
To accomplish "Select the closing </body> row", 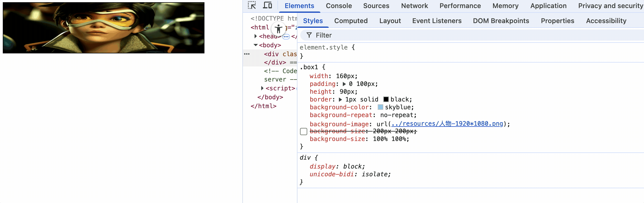I will click(x=270, y=97).
